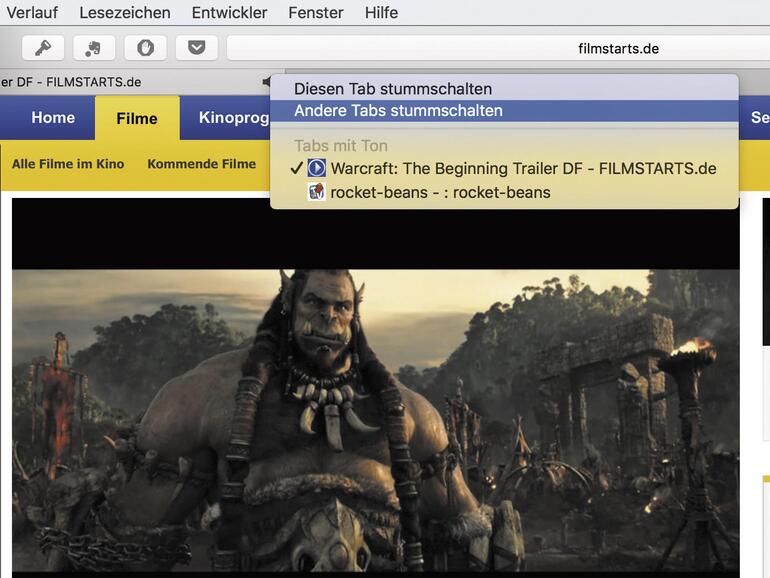Click the Warcraft trailer video player
Screen dimensions: 770x578
(376, 388)
